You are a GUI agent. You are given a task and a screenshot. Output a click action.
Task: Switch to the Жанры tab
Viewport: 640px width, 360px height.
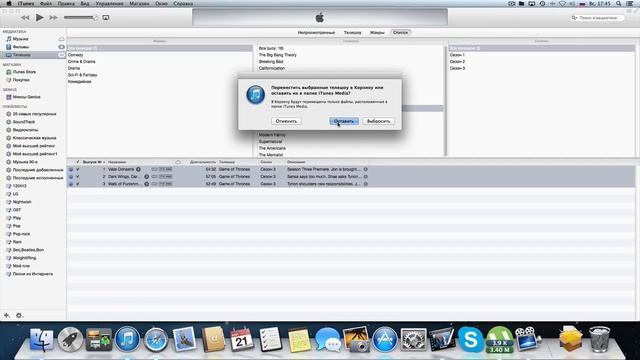(377, 32)
